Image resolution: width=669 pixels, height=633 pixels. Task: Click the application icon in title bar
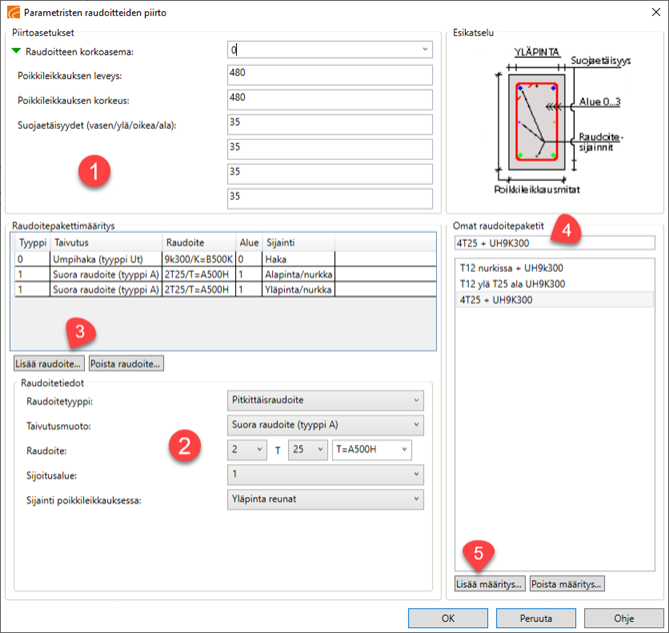pos(12,12)
